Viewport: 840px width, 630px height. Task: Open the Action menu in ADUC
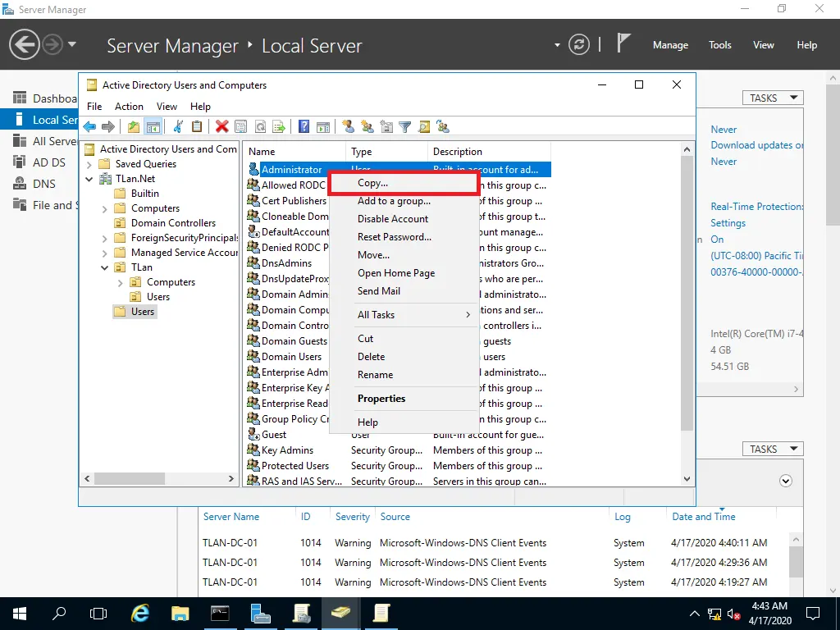pos(129,107)
